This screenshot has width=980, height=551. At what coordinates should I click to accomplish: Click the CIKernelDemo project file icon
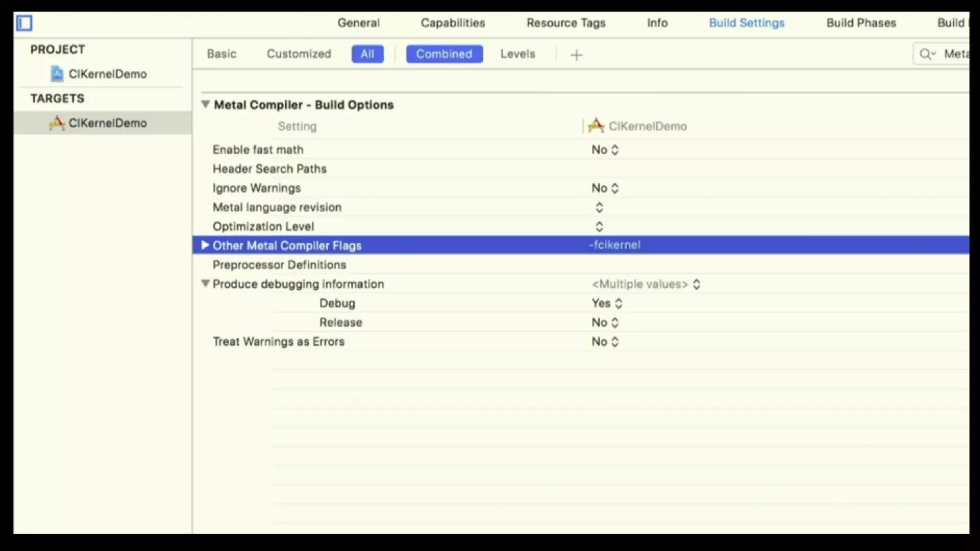[x=57, y=74]
